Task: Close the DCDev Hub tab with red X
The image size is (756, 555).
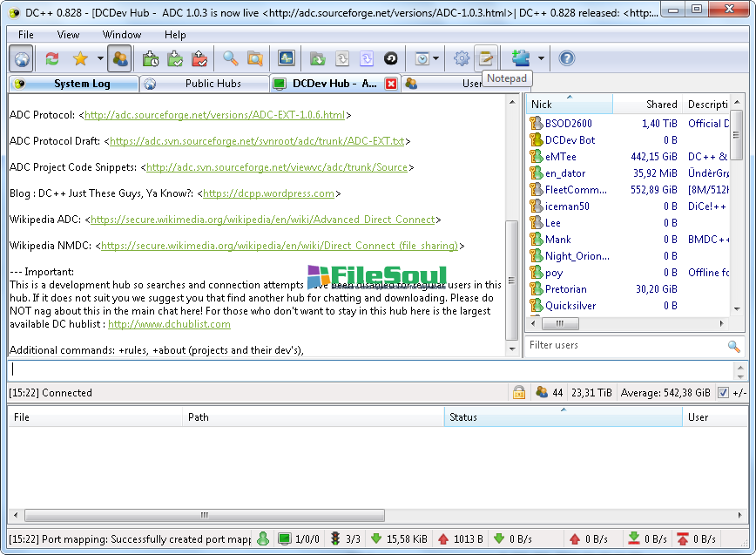Action: pyautogui.click(x=391, y=84)
